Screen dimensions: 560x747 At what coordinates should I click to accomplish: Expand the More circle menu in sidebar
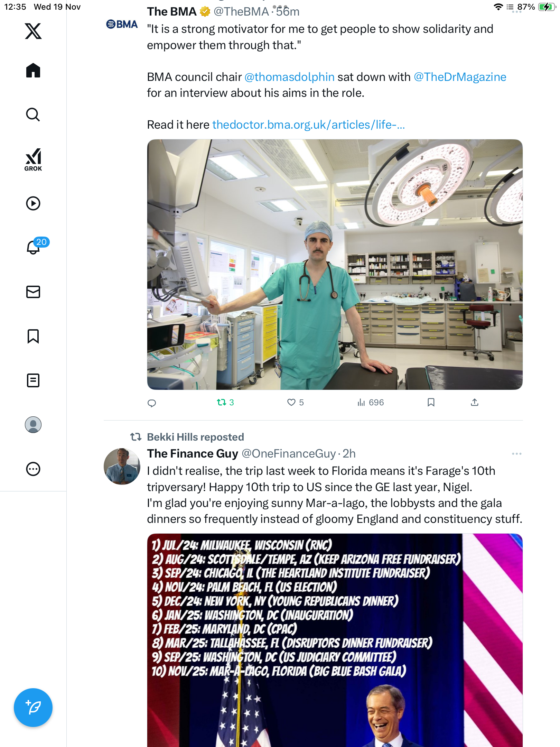(33, 469)
